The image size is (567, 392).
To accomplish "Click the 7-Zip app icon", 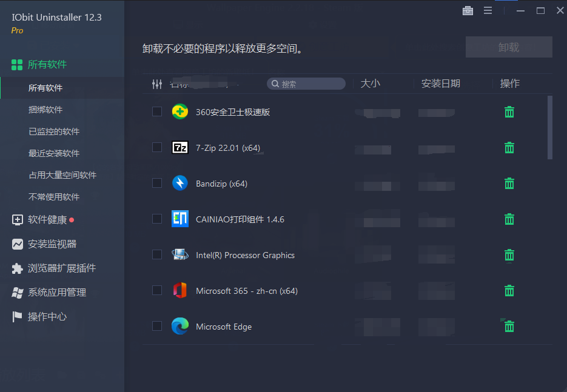I will point(179,147).
